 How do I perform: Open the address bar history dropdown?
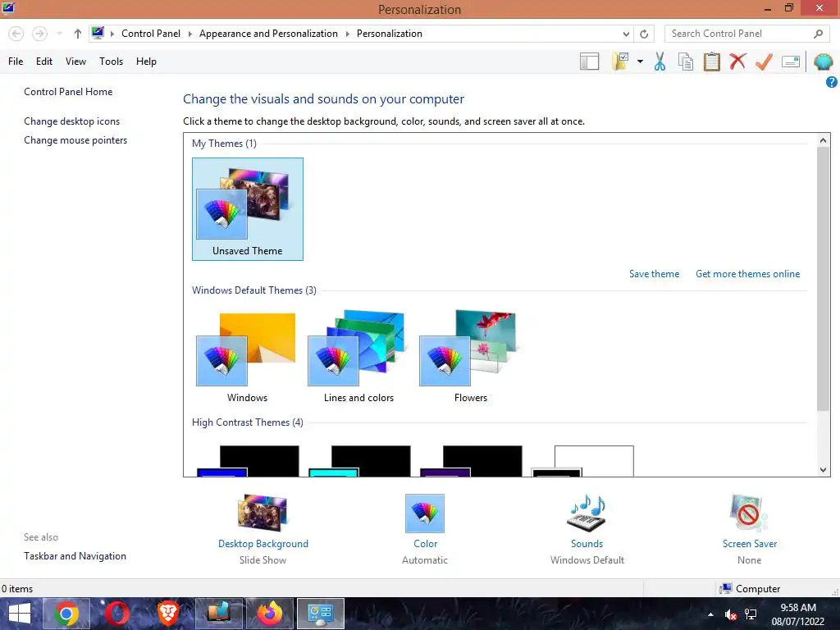tap(626, 34)
